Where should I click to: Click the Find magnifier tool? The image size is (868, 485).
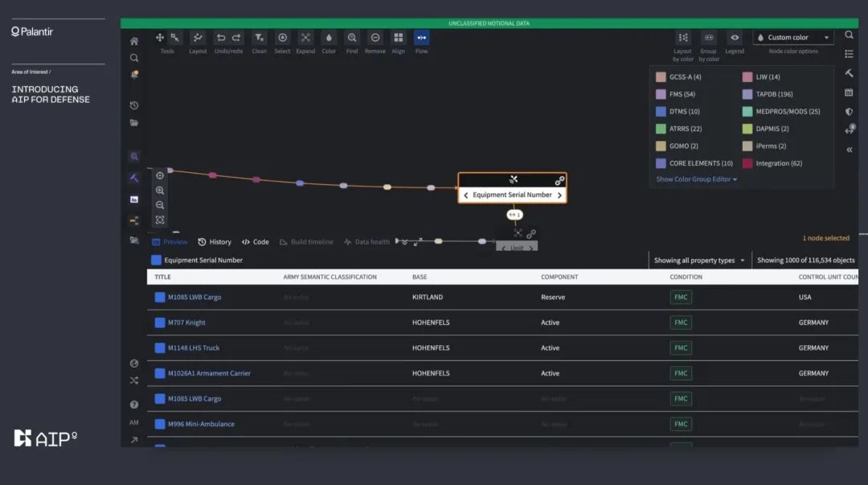(x=352, y=38)
